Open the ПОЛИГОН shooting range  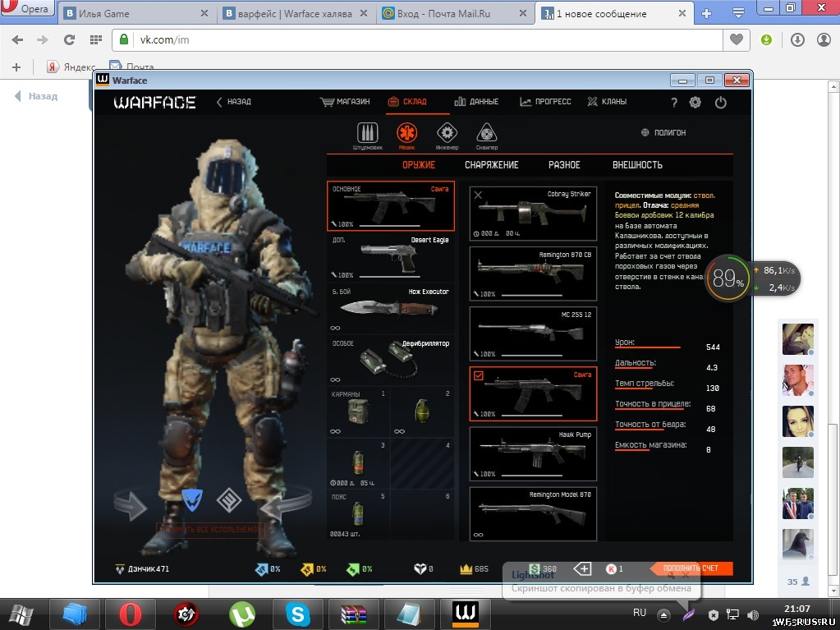point(663,132)
